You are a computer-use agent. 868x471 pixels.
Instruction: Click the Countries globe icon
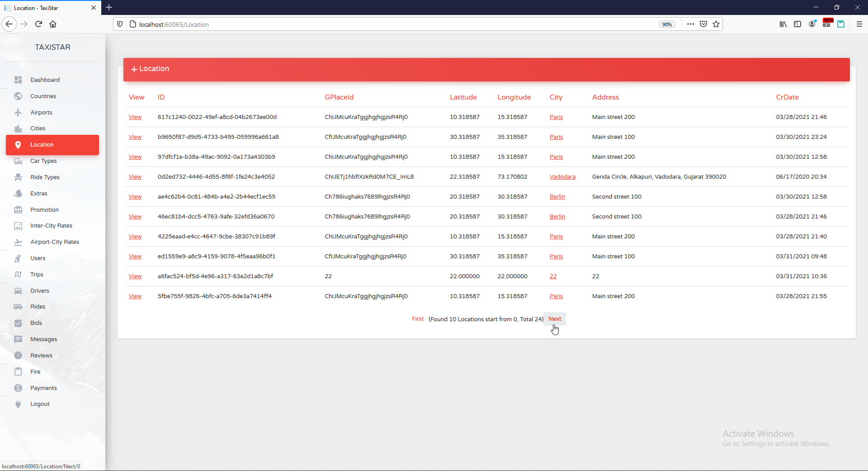pyautogui.click(x=18, y=96)
